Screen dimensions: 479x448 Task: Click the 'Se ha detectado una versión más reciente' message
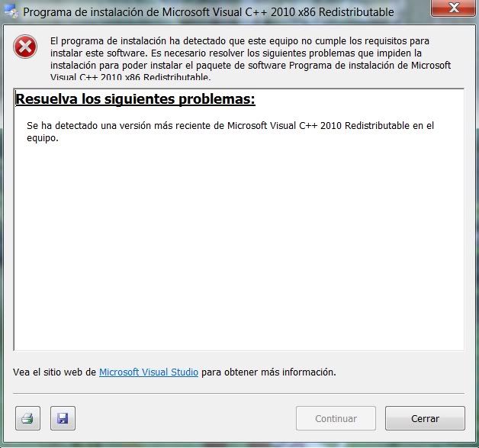click(x=230, y=131)
